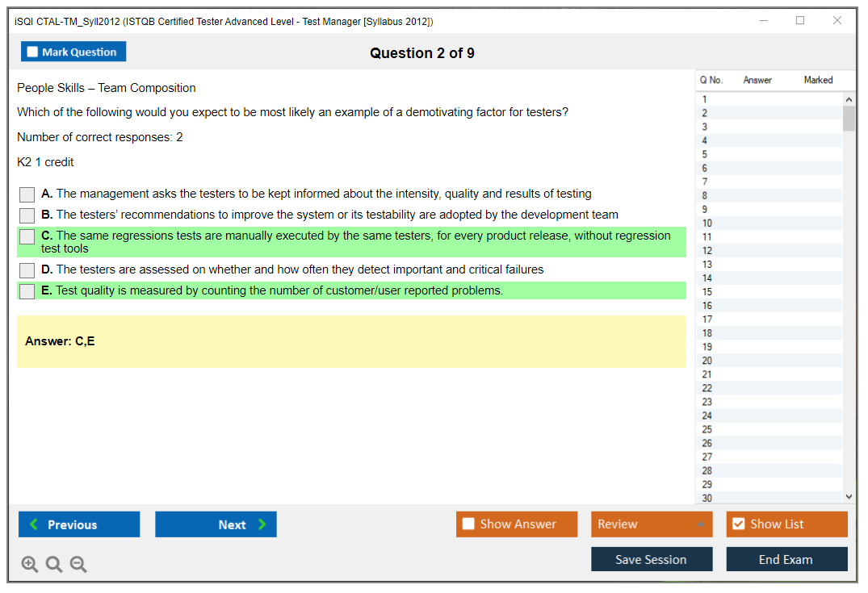The width and height of the screenshot is (868, 593).
Task: Check the Mark Question checkbox
Action: pos(33,52)
